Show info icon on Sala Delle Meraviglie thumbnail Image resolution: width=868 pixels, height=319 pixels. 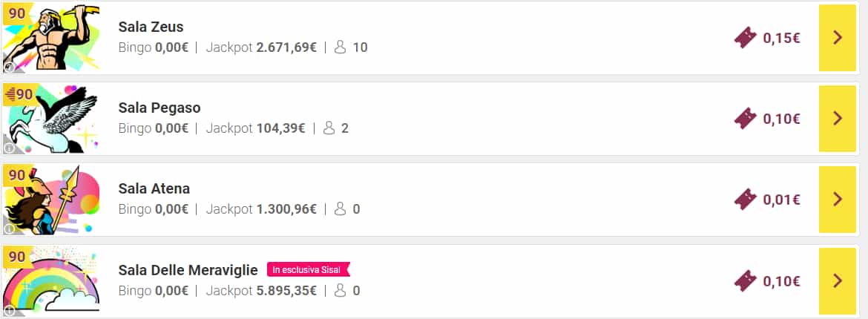9,310
